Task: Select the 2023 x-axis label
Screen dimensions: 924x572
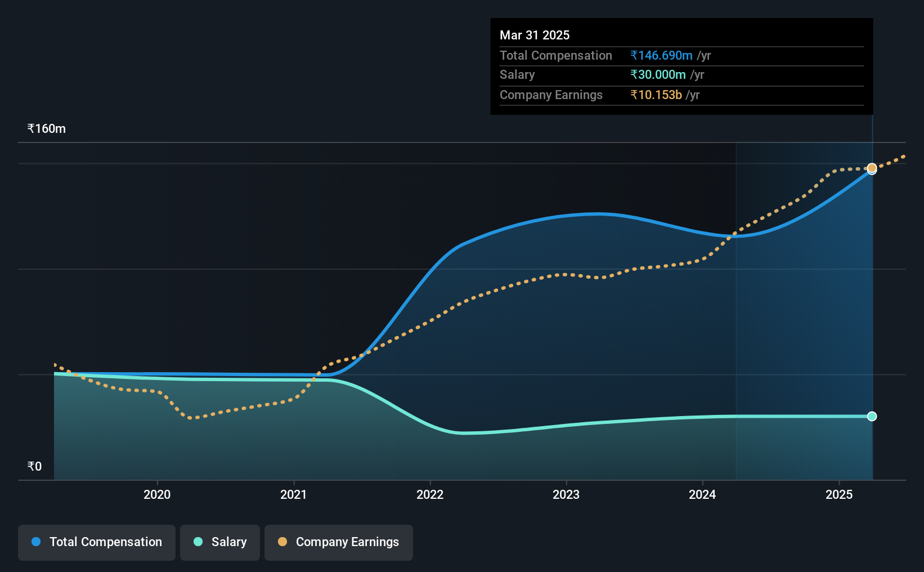Action: coord(566,494)
